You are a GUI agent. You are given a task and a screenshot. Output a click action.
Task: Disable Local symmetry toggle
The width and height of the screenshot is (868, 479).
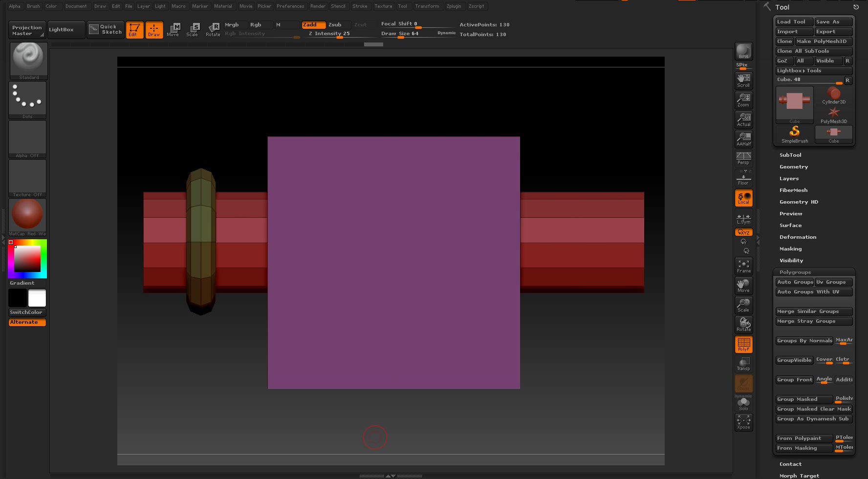tap(743, 198)
